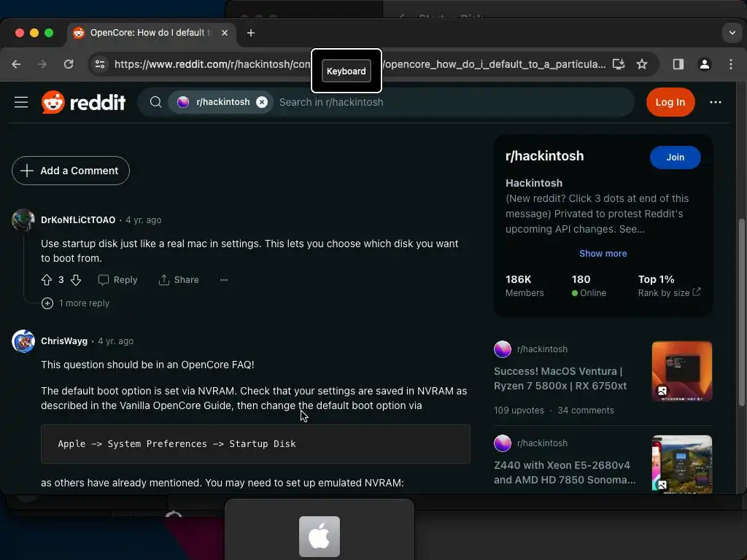Image resolution: width=747 pixels, height=560 pixels.
Task: Open r/hackintosh sidebar title
Action: tap(544, 156)
